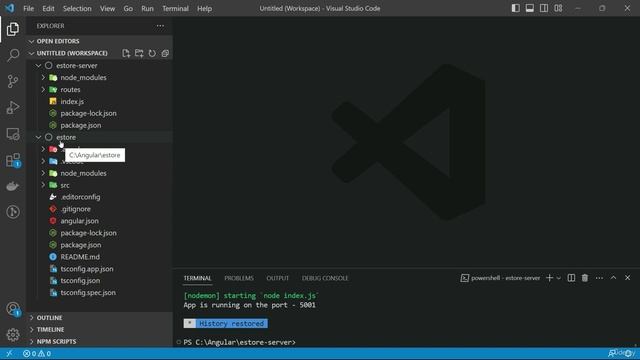Switch to the Output tab
Viewport: 640px width, 360px height.
(x=278, y=278)
